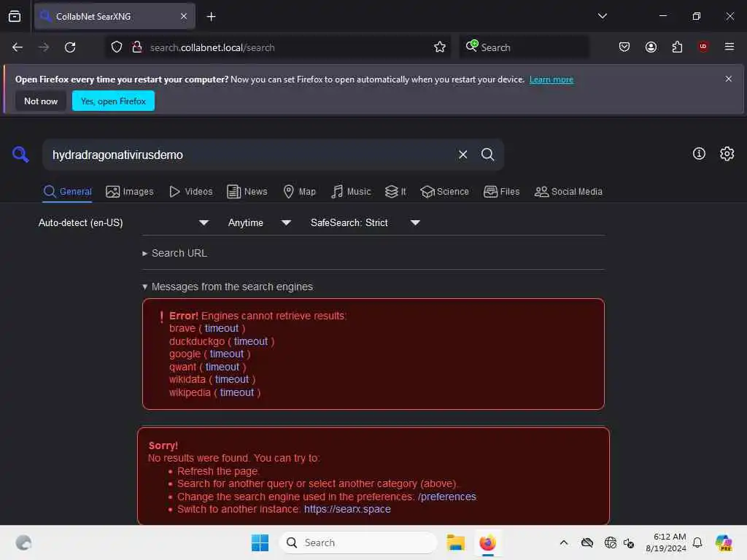Screen dimensions: 747x560
Task: Click the uBlock Origin extension icon
Action: pyautogui.click(x=703, y=46)
